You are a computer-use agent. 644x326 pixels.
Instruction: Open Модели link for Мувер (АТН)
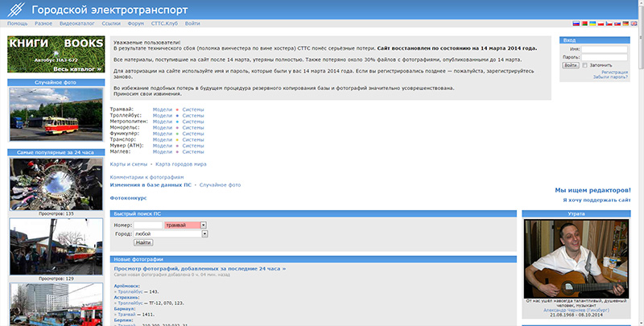click(x=163, y=146)
